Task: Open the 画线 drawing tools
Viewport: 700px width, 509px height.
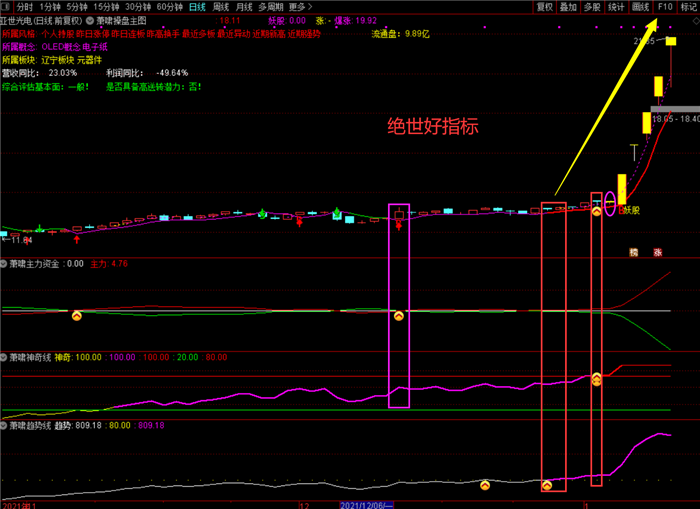Action: tap(640, 7)
